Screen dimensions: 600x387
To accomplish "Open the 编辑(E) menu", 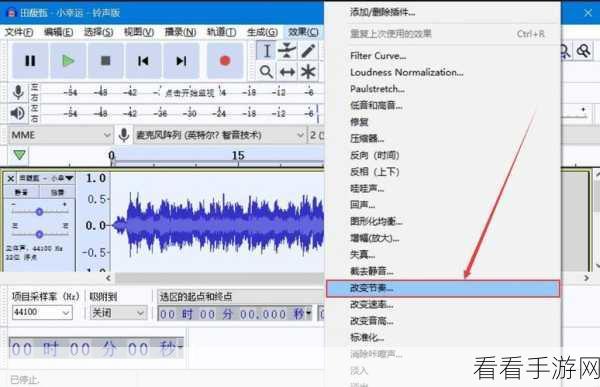I will point(59,32).
